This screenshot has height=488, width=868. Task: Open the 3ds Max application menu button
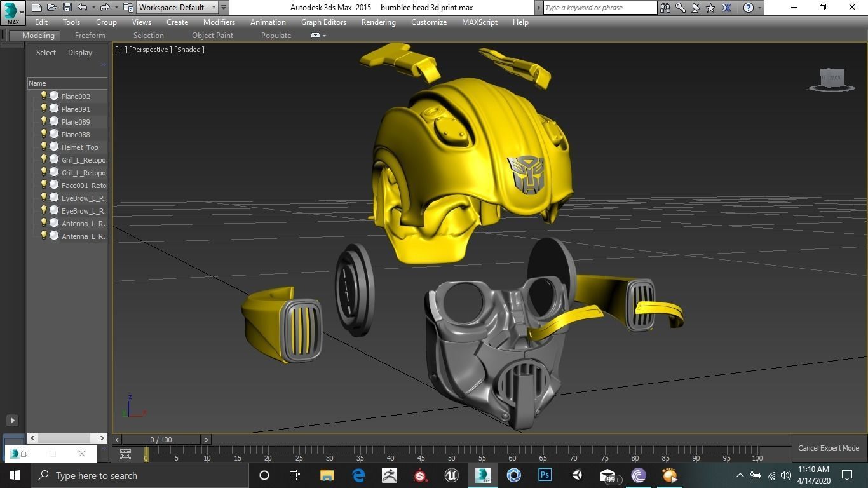click(13, 12)
